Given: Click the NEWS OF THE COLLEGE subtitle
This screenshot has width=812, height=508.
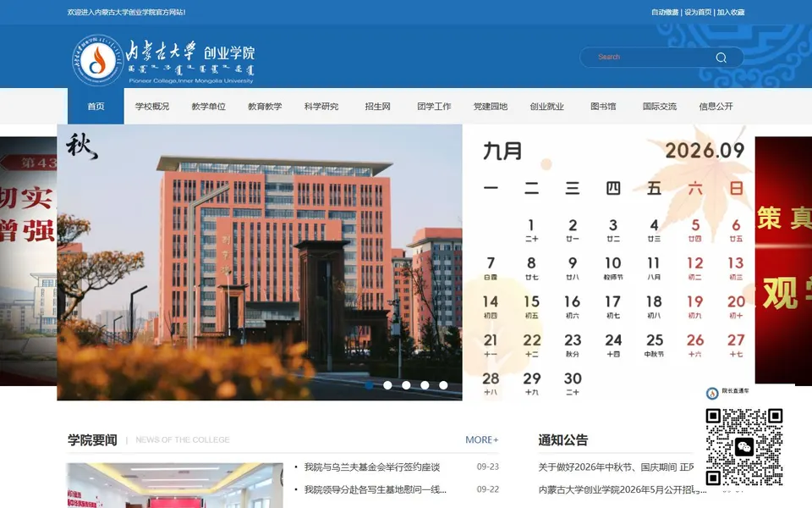Looking at the screenshot, I should [x=183, y=439].
